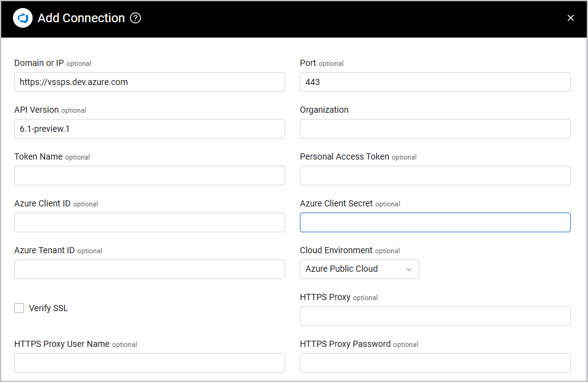The height and width of the screenshot is (382, 588).
Task: Open the help question mark icon
Action: tap(136, 18)
